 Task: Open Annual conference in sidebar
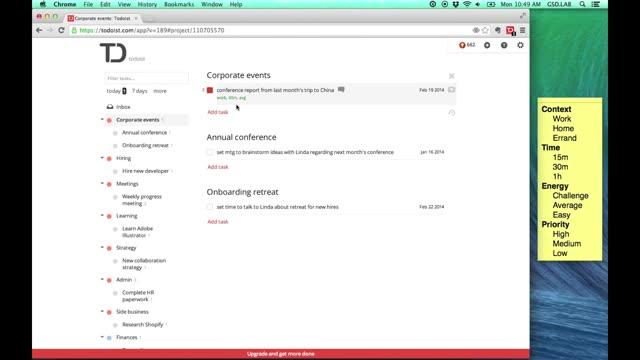click(144, 133)
